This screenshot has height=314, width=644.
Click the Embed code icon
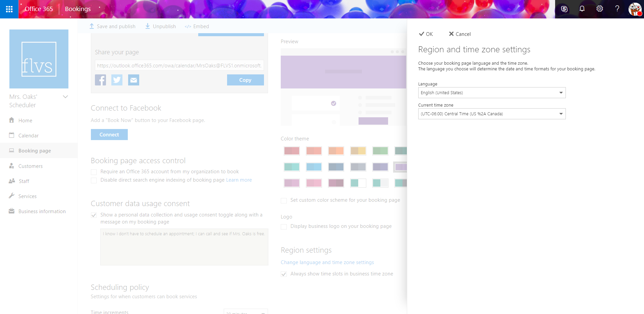click(188, 26)
